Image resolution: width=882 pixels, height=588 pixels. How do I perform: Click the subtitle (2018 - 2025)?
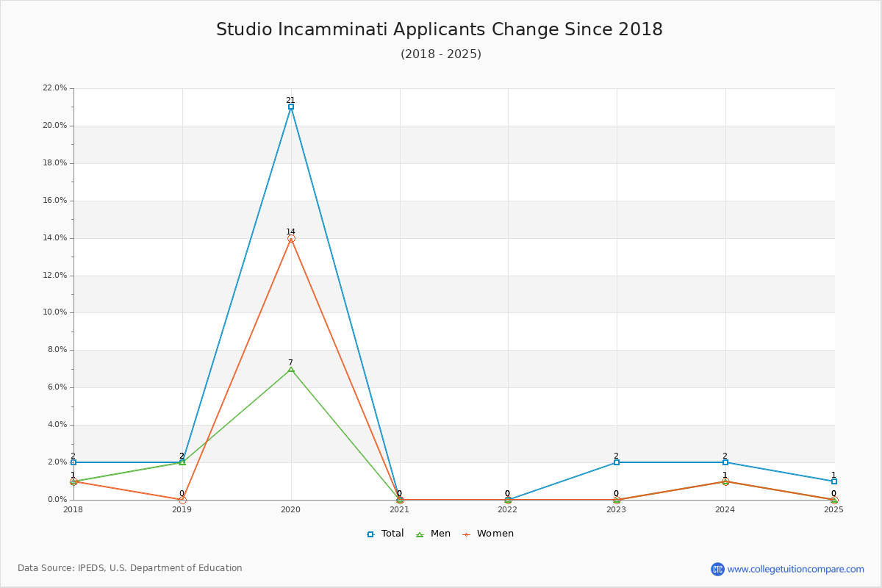441,54
